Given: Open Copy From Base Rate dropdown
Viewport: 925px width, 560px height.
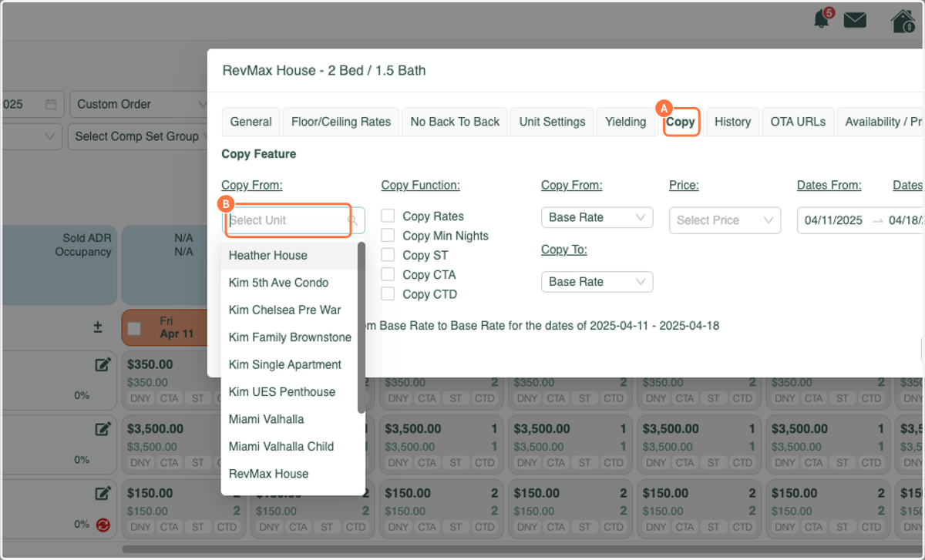Looking at the screenshot, I should (x=597, y=217).
